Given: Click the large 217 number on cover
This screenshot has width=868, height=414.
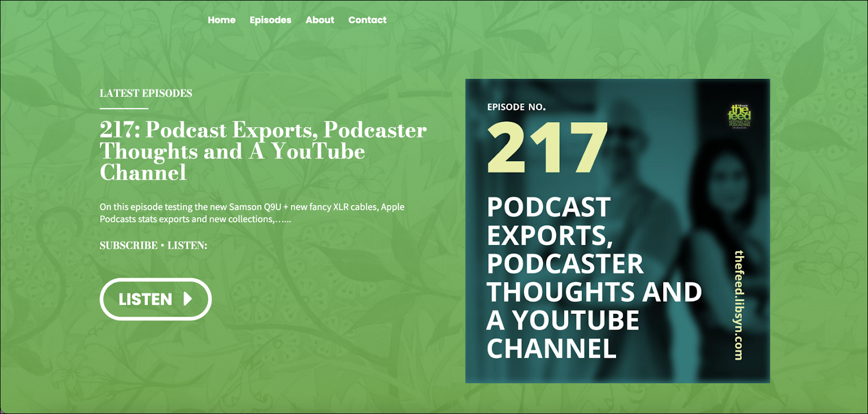Looking at the screenshot, I should click(548, 147).
